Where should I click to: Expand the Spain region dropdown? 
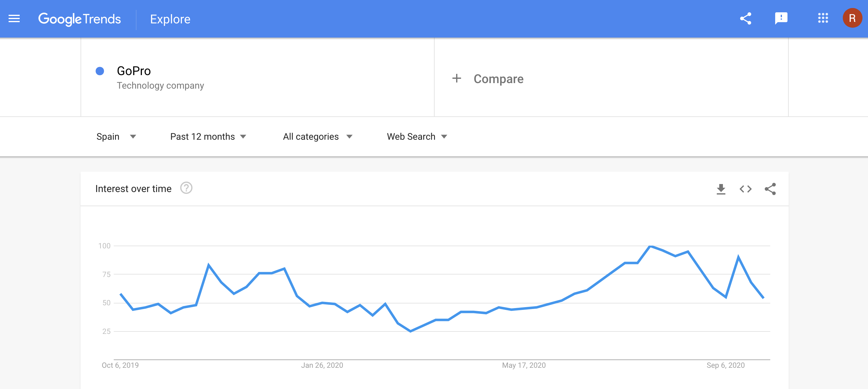pos(116,137)
